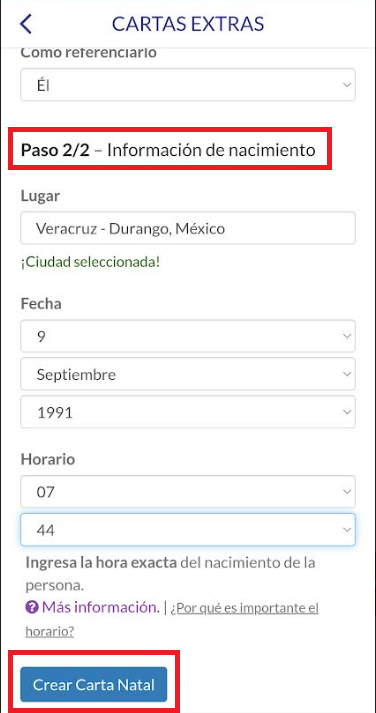This screenshot has height=713, width=376.
Task: Open the month dropdown showing Septiembre
Action: pyautogui.click(x=188, y=374)
